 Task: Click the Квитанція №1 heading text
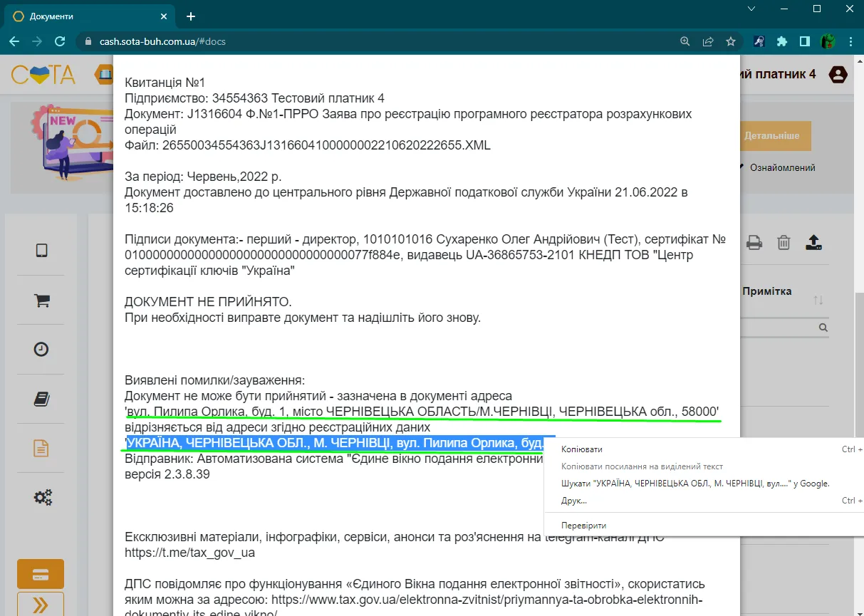point(165,83)
